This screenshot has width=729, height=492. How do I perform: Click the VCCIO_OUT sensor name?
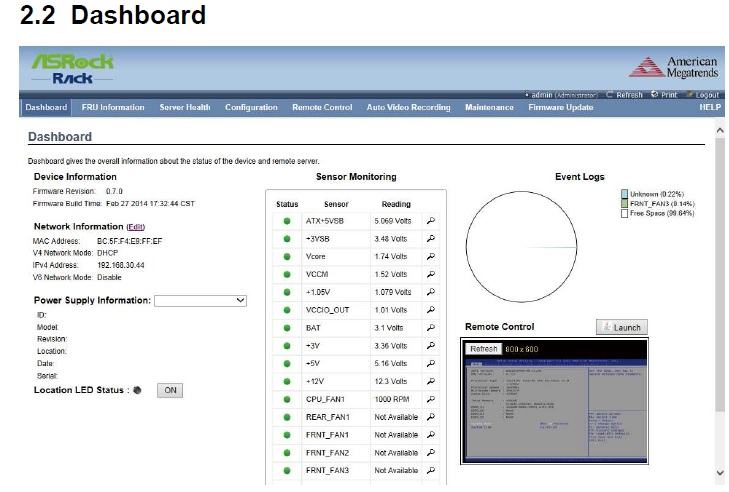pos(327,310)
